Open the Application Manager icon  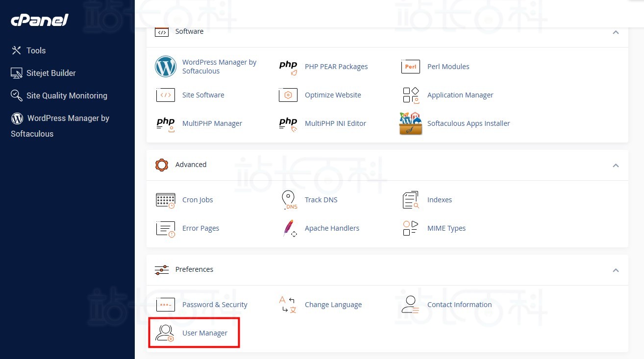[x=411, y=95]
